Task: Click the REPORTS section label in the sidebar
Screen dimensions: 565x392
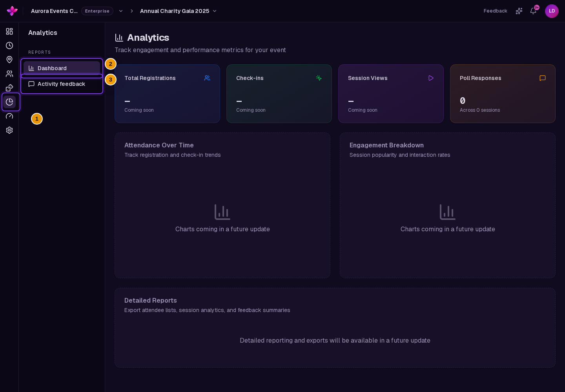Action: pyautogui.click(x=40, y=52)
